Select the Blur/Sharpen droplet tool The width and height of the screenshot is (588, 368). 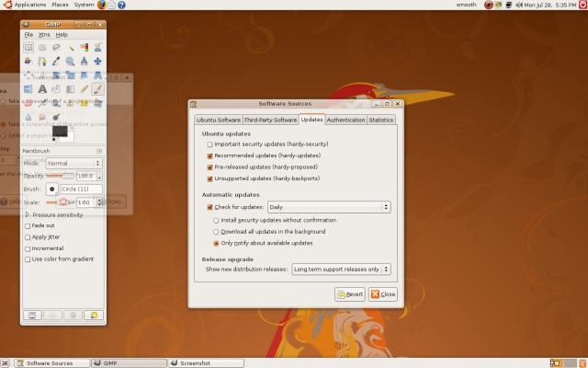(28, 117)
